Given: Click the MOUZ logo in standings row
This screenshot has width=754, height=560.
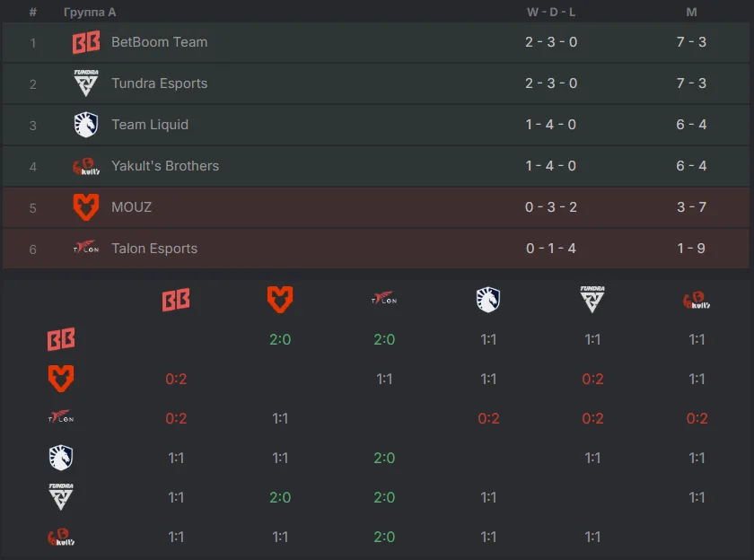Looking at the screenshot, I should coord(86,207).
